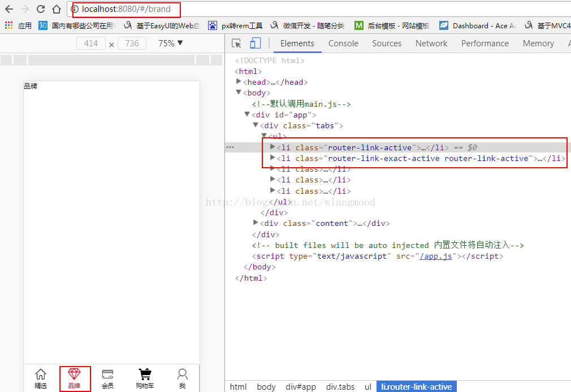This screenshot has width=571, height=392.
Task: Select div.tabs in the breadcrumb bar
Action: click(x=340, y=387)
